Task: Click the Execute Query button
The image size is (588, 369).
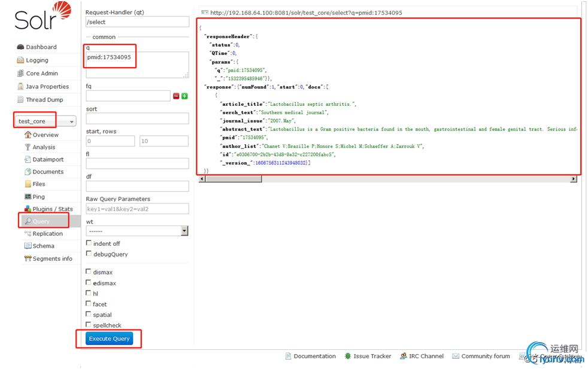Action: tap(109, 338)
